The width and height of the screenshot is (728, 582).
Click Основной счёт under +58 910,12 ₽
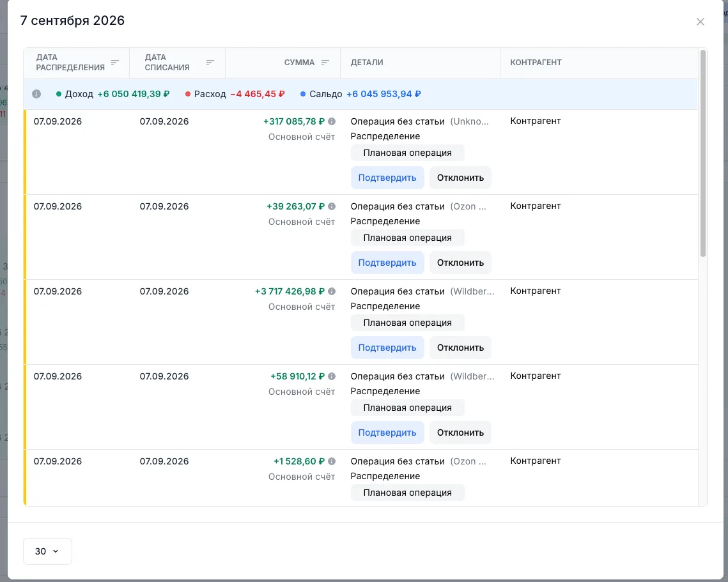pyautogui.click(x=301, y=391)
